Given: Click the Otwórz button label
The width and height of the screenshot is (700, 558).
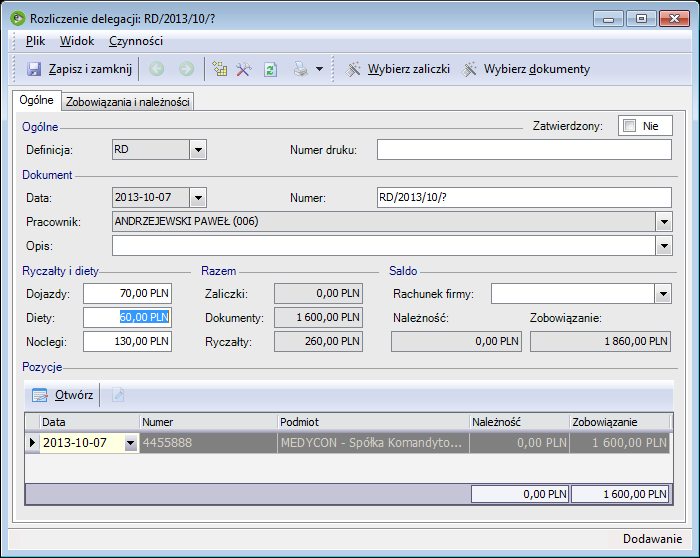Looking at the screenshot, I should pos(74,395).
